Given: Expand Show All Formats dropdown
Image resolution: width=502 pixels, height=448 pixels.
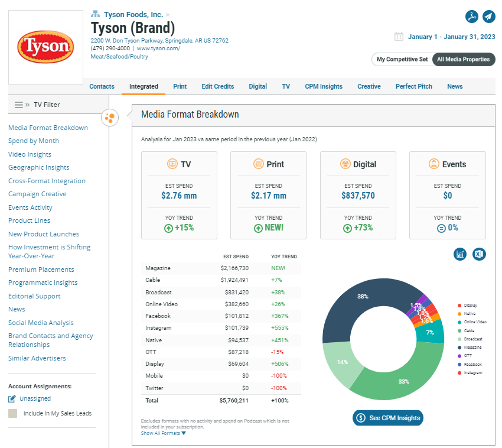Looking at the screenshot, I should [x=163, y=433].
